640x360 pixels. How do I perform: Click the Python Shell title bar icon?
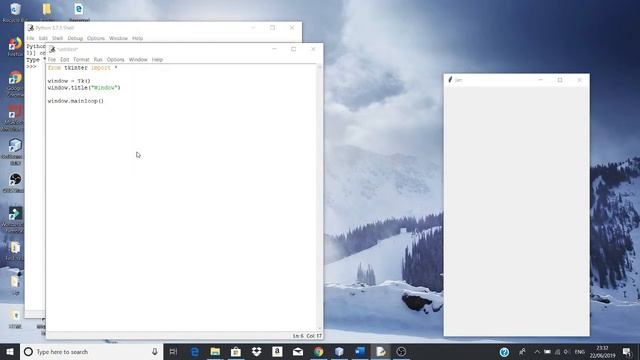point(31,28)
